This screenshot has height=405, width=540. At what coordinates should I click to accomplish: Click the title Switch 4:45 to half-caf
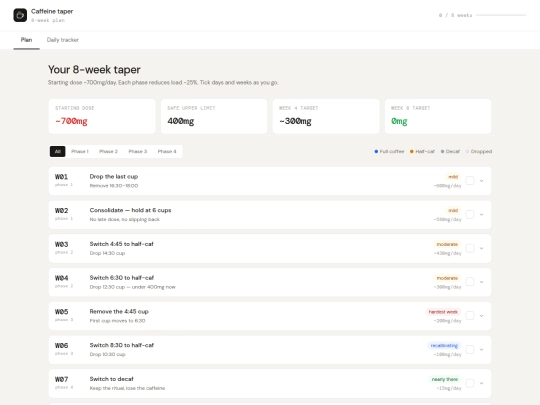121,244
